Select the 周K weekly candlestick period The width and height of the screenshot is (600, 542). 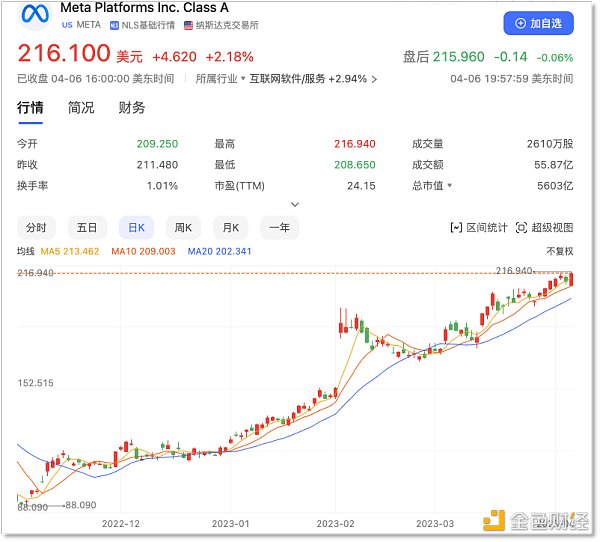tap(182, 227)
